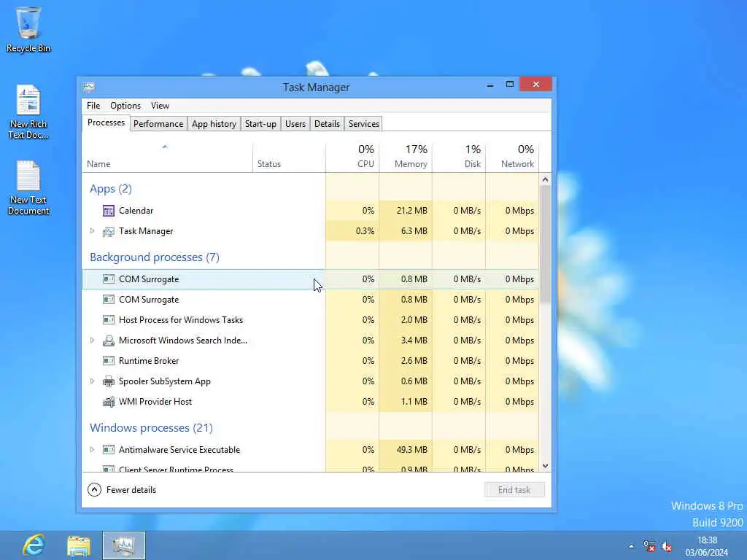Image resolution: width=747 pixels, height=560 pixels.
Task: Switch to the Performance tab
Action: click(158, 124)
